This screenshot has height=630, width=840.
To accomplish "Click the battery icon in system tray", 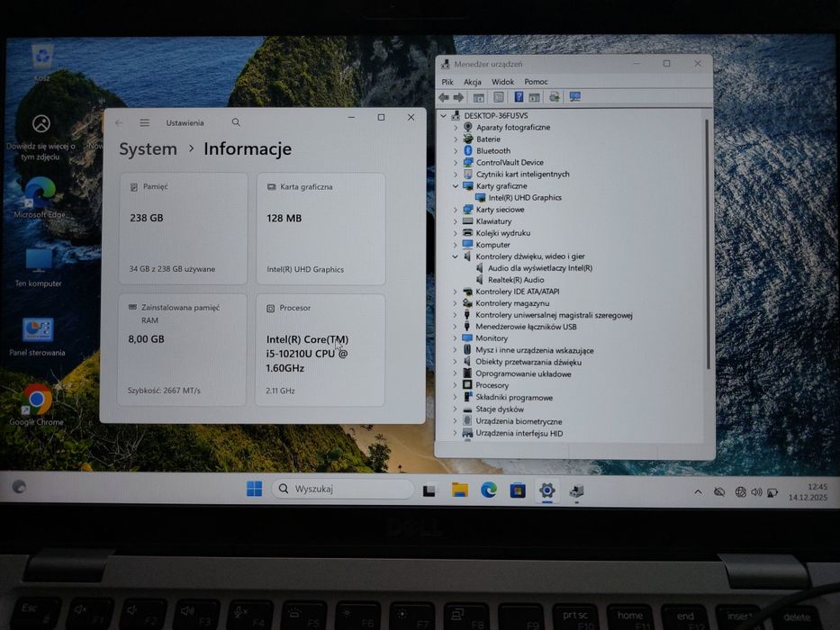I will tap(772, 492).
